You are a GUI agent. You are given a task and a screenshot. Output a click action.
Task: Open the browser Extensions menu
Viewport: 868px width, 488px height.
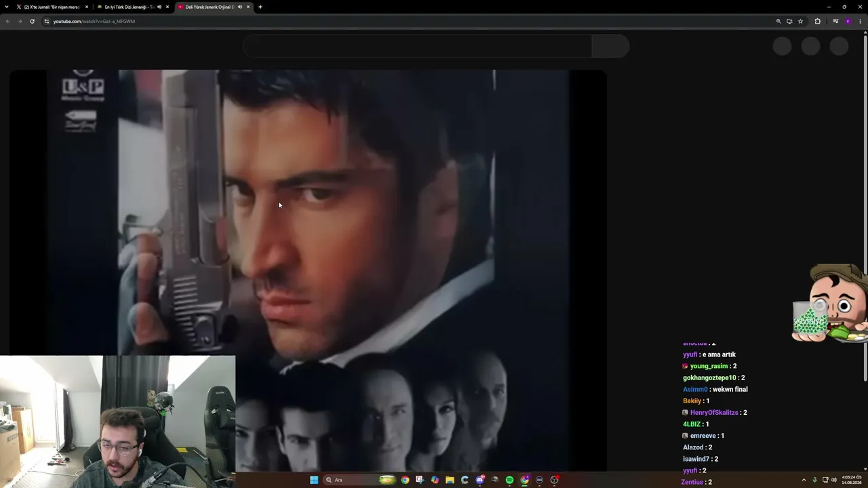(817, 21)
